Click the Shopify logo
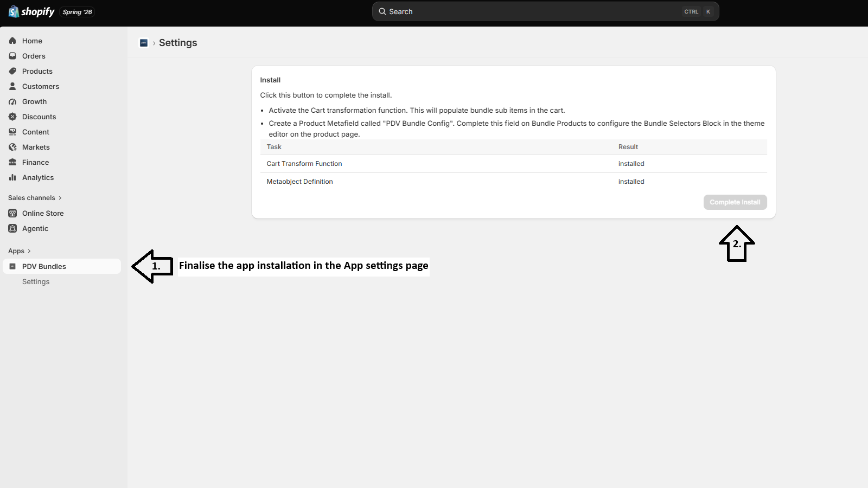The width and height of the screenshot is (868, 488). [x=31, y=11]
